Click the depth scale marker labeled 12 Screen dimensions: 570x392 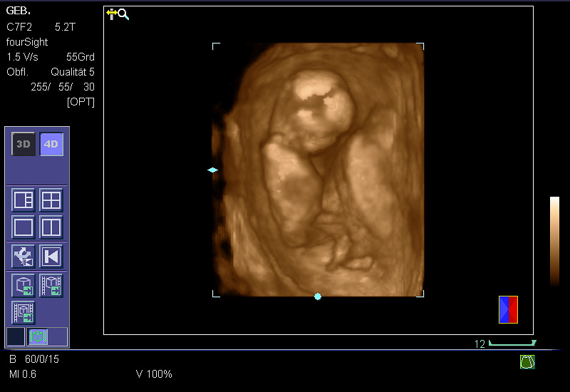[x=505, y=344]
